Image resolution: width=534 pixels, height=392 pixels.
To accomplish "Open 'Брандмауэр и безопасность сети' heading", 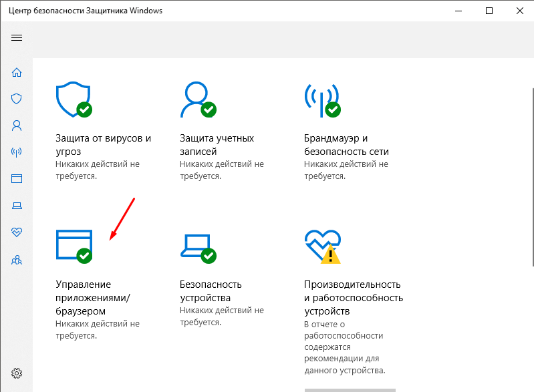I will click(x=346, y=145).
